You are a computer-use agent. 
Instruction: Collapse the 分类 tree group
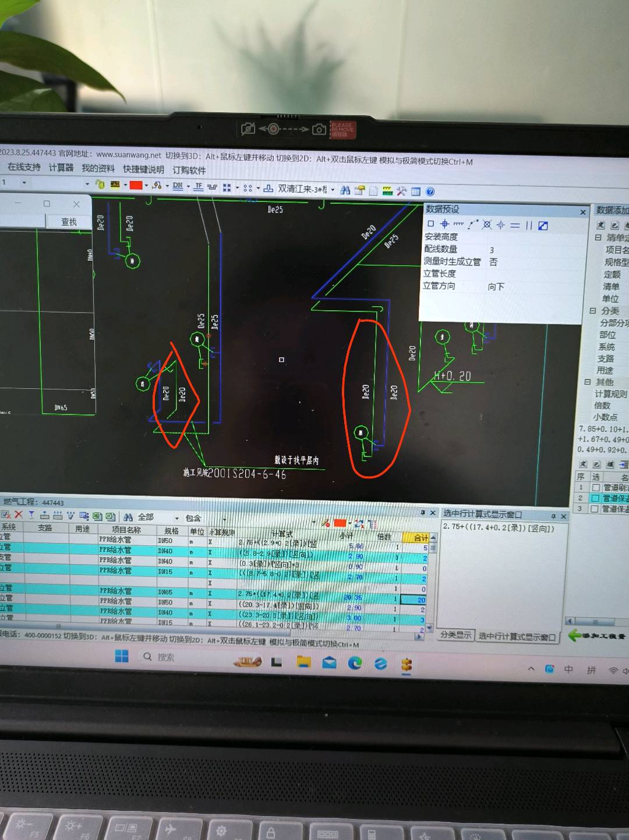[x=593, y=311]
